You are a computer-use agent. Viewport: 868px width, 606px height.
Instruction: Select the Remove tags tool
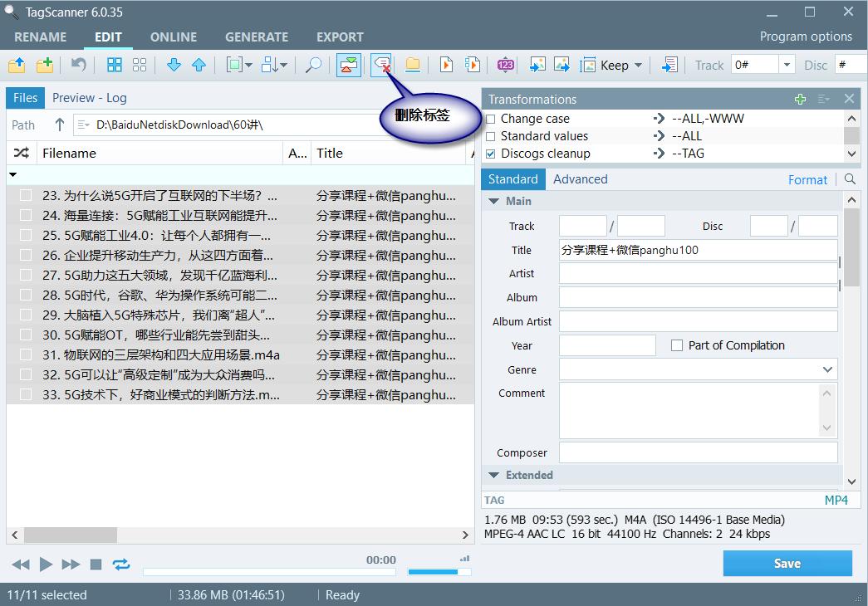coord(381,65)
